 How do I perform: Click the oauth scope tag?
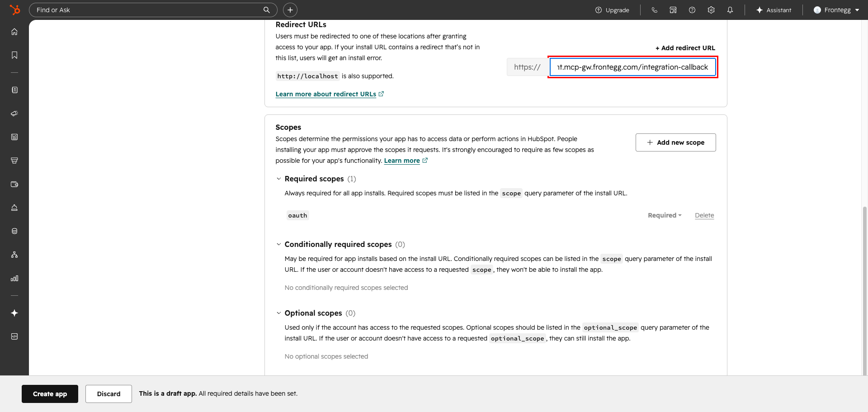click(297, 215)
